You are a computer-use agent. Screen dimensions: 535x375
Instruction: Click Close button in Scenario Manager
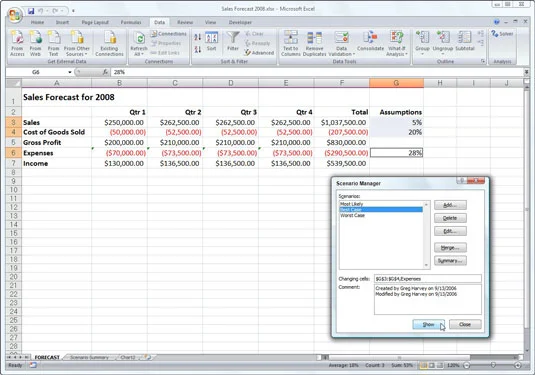pyautogui.click(x=465, y=324)
